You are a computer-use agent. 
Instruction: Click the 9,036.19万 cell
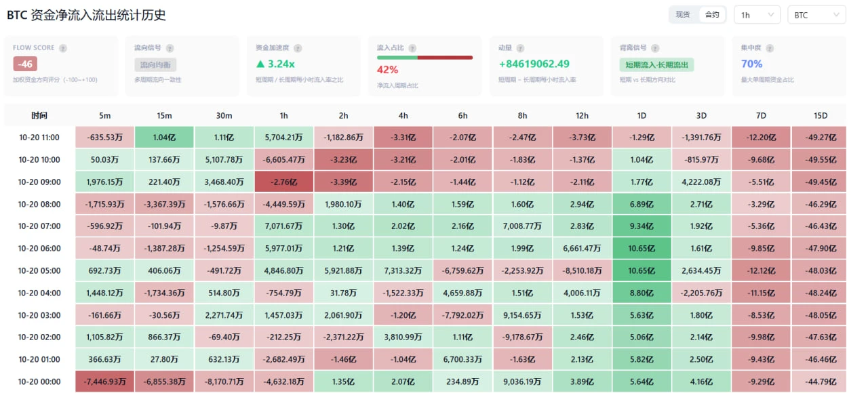pyautogui.click(x=522, y=381)
